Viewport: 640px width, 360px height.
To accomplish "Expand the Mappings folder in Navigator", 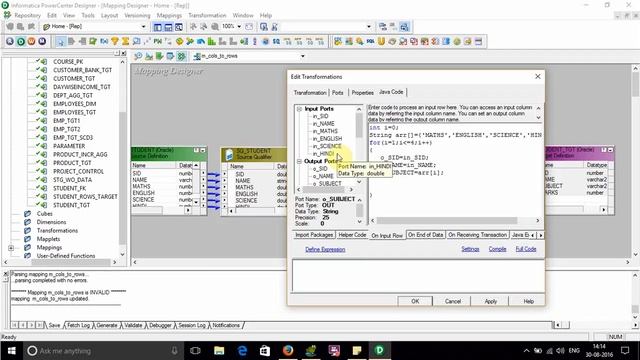I will point(11,248).
